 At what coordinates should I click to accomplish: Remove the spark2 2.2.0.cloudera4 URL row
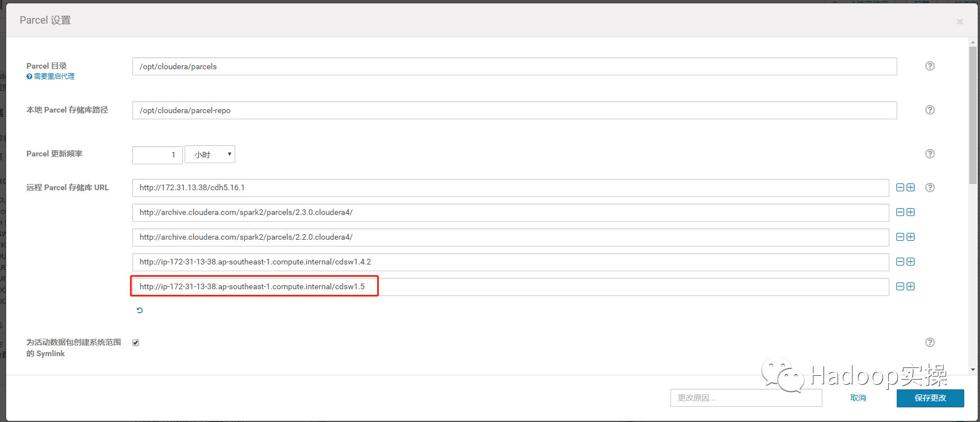coord(900,237)
